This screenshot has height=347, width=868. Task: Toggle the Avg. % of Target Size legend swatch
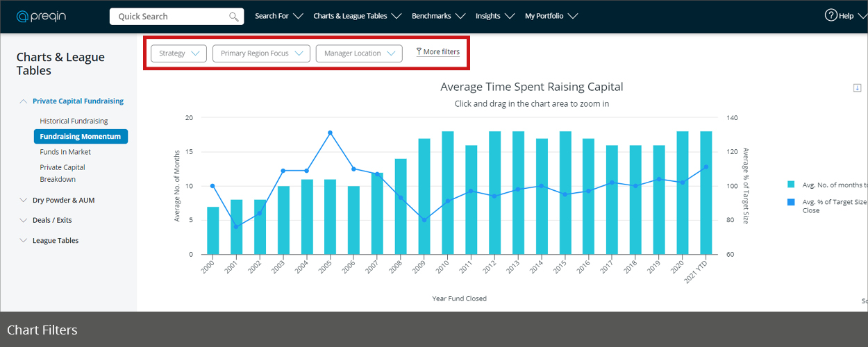tap(791, 202)
